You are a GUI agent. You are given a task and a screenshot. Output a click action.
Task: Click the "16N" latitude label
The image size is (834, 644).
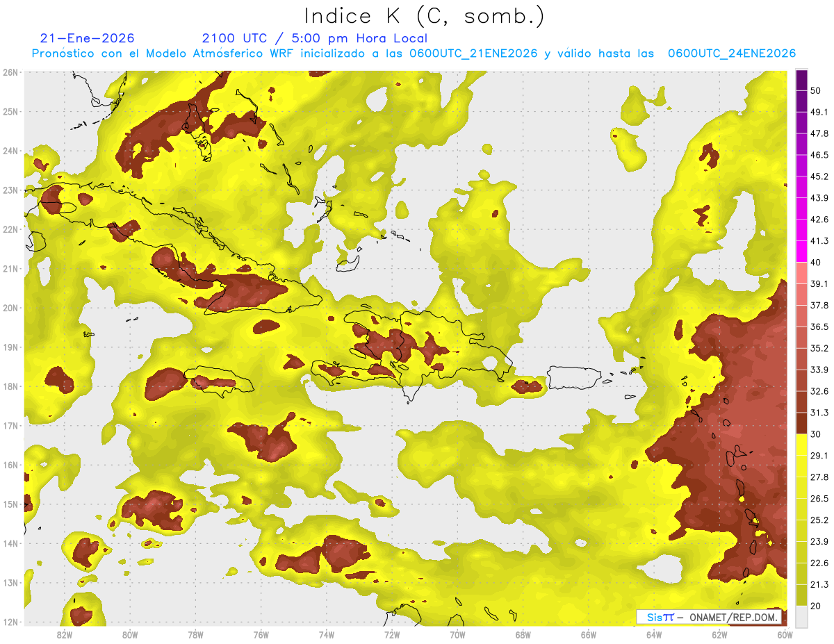coord(10,465)
